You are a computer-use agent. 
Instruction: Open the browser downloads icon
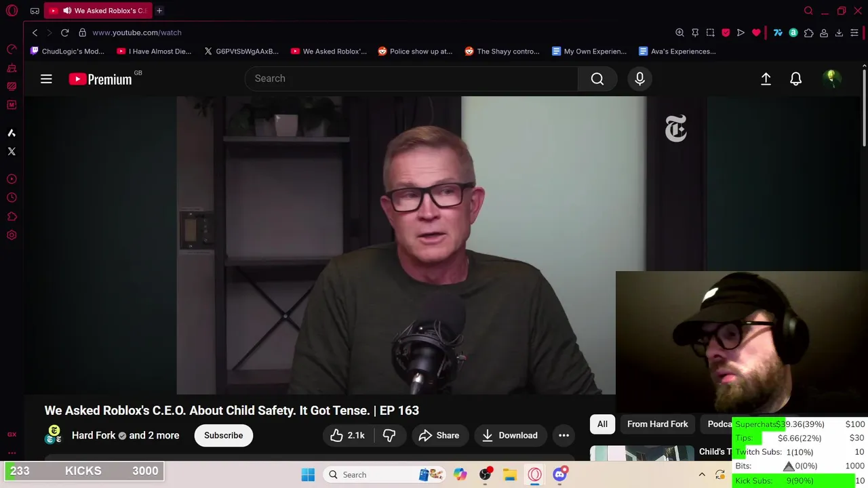(839, 33)
